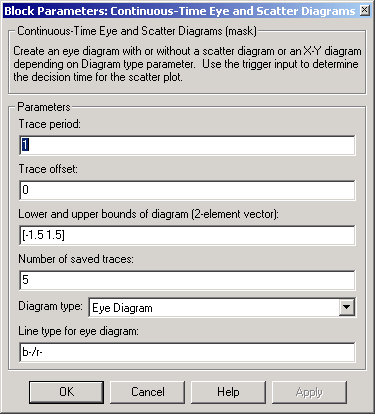Click the Cancel button
Image resolution: width=375 pixels, height=414 pixels.
pos(147,392)
